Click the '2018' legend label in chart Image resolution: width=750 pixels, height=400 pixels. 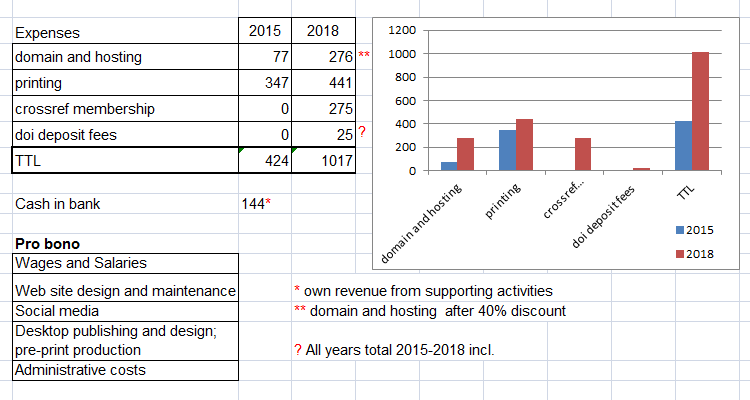point(700,254)
